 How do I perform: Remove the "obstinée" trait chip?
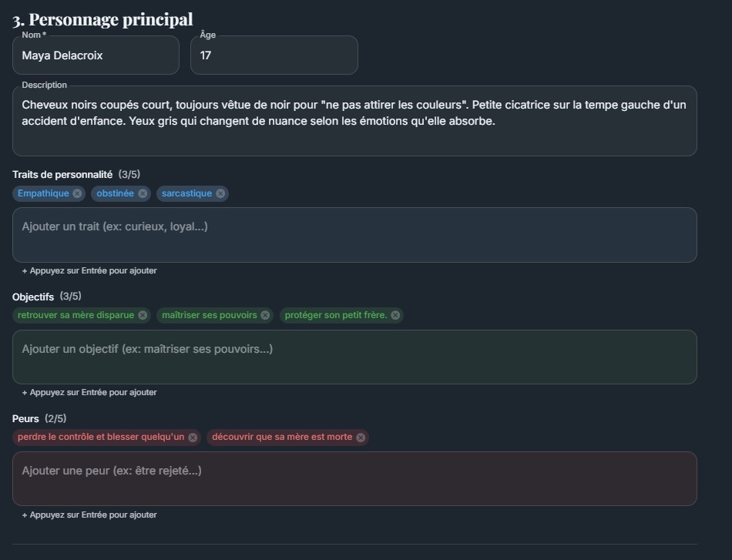[x=143, y=193]
